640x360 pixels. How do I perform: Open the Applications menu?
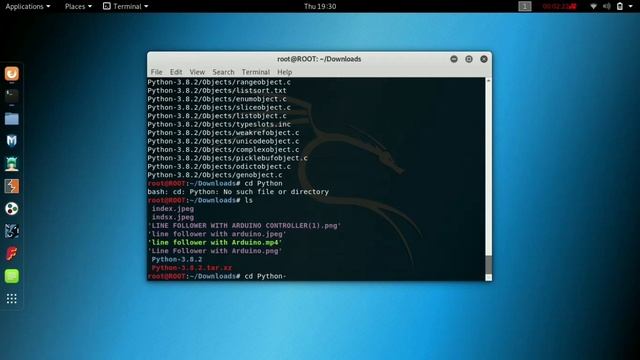28,6
